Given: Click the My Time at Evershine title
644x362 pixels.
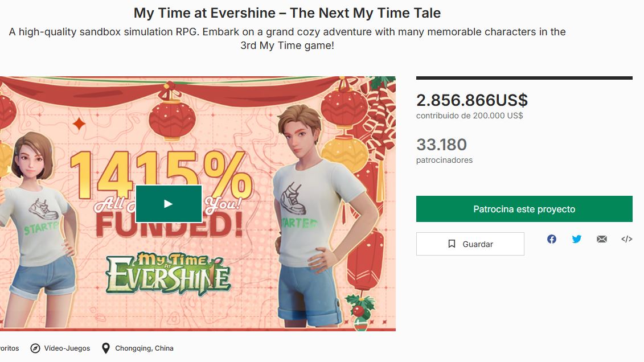Looking at the screenshot, I should click(287, 13).
